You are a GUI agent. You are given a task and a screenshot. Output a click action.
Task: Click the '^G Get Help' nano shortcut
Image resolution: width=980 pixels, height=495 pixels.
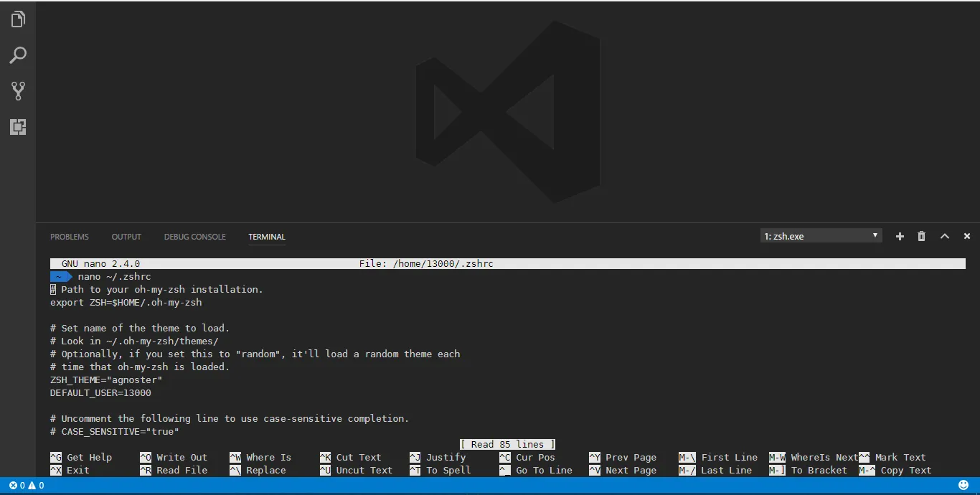(x=81, y=458)
